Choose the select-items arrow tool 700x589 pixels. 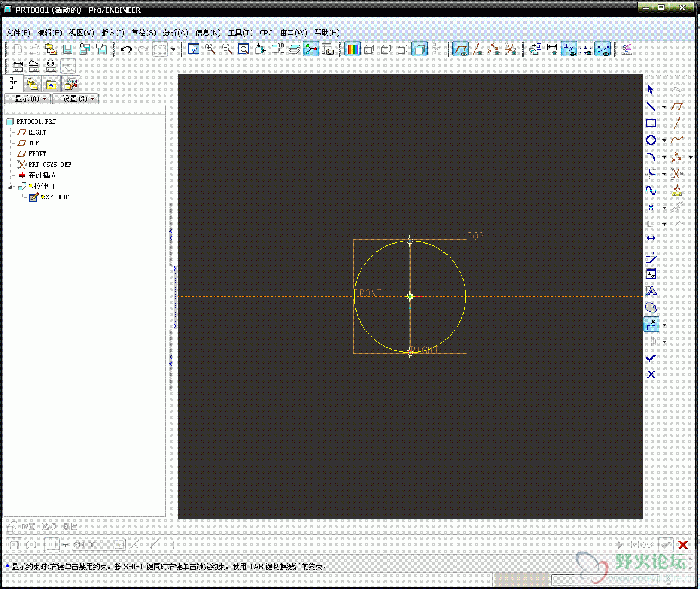(x=650, y=90)
